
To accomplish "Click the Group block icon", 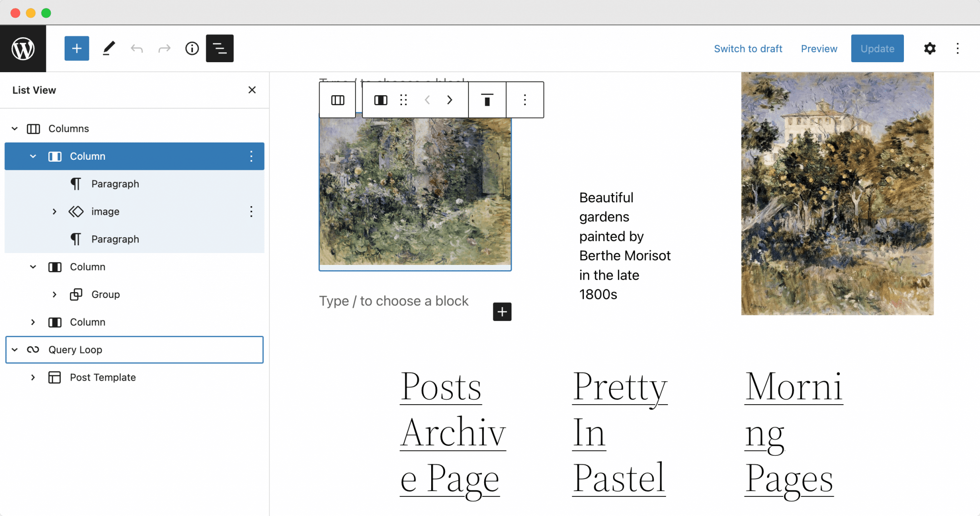I will pos(76,295).
